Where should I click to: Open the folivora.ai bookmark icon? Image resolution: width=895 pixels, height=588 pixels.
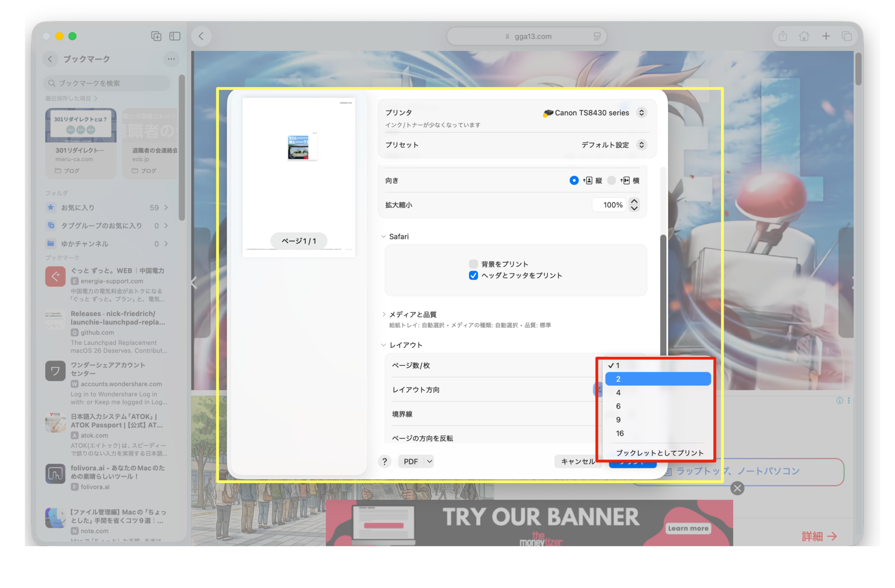click(x=55, y=474)
